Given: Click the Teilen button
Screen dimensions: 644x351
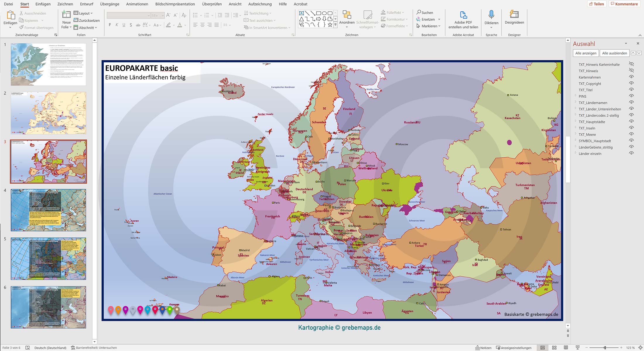Looking at the screenshot, I should (597, 4).
